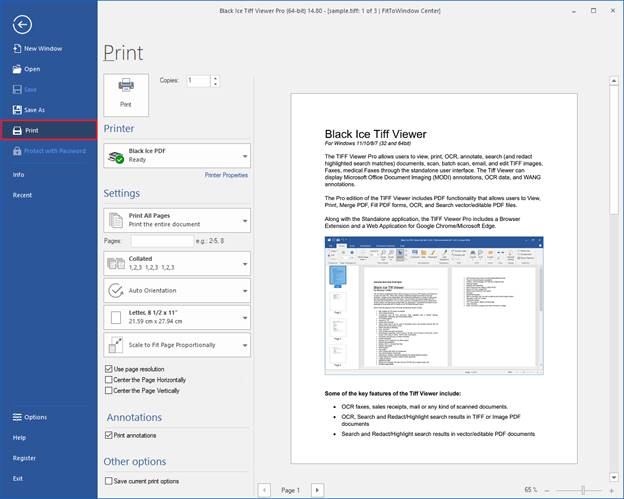624x499 pixels.
Task: Select Open in the sidebar
Action: coord(49,69)
